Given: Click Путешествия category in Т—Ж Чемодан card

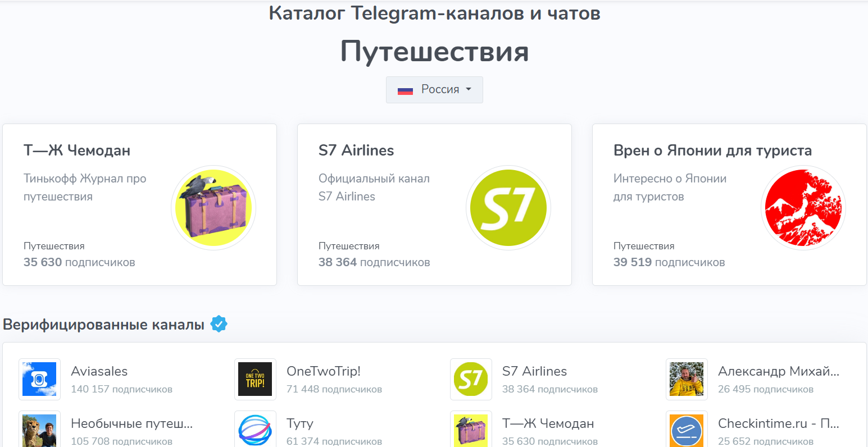Looking at the screenshot, I should coord(54,246).
